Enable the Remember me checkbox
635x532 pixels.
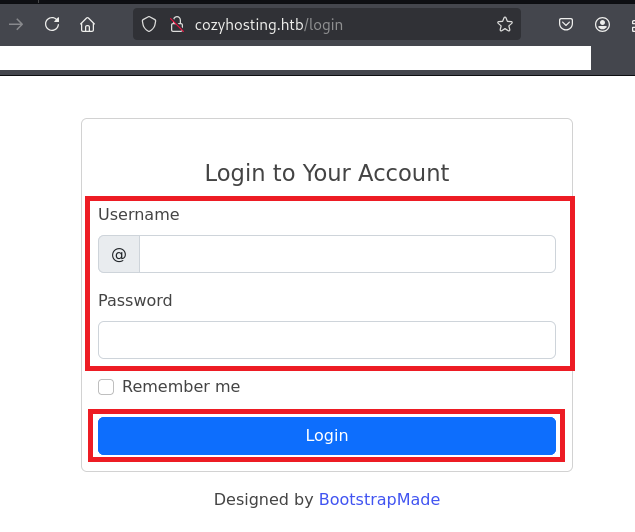(x=106, y=387)
